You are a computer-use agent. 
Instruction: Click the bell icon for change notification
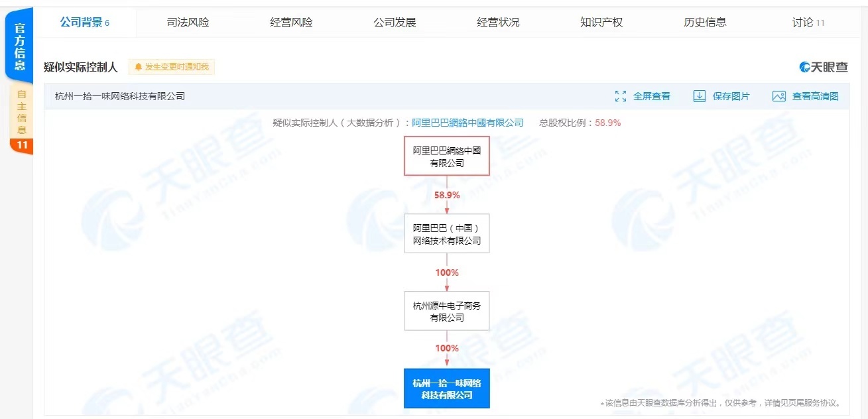pyautogui.click(x=139, y=67)
